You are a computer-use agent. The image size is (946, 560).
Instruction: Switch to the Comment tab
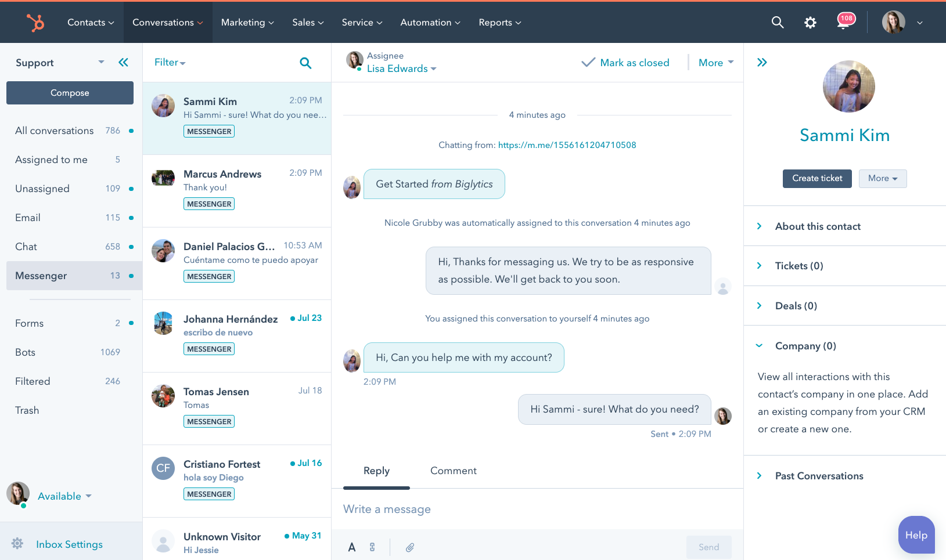[453, 471]
